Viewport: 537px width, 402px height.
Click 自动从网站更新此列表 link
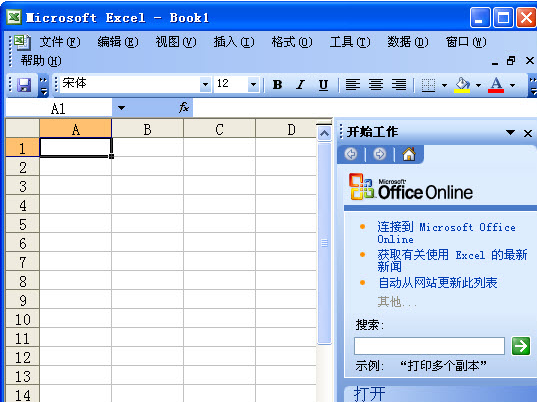438,283
